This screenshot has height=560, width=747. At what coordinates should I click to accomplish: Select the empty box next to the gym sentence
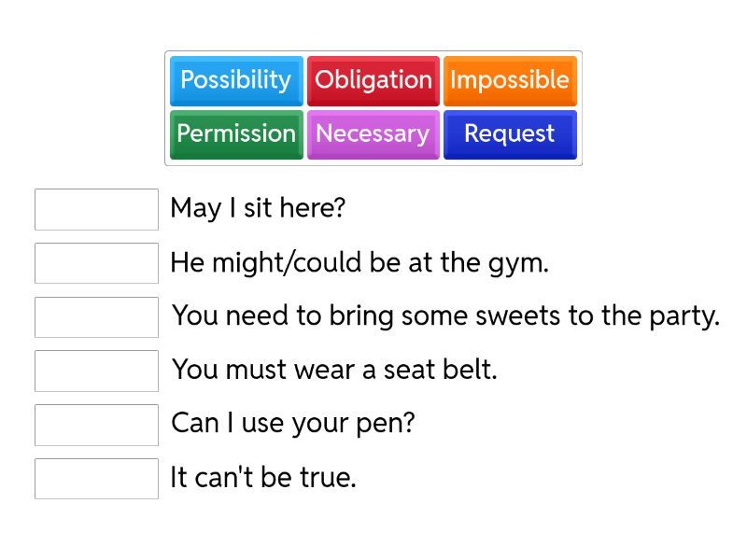pos(96,263)
